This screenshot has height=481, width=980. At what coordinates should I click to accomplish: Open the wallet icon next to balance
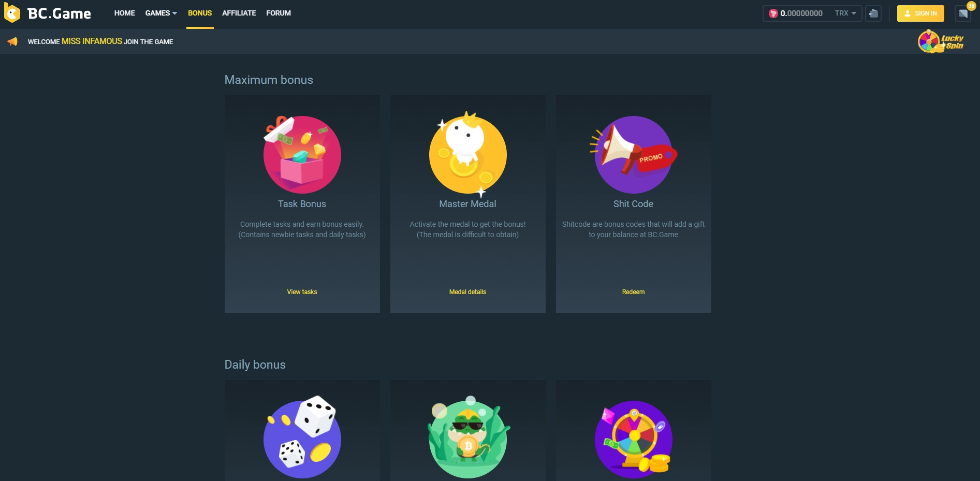(x=873, y=13)
